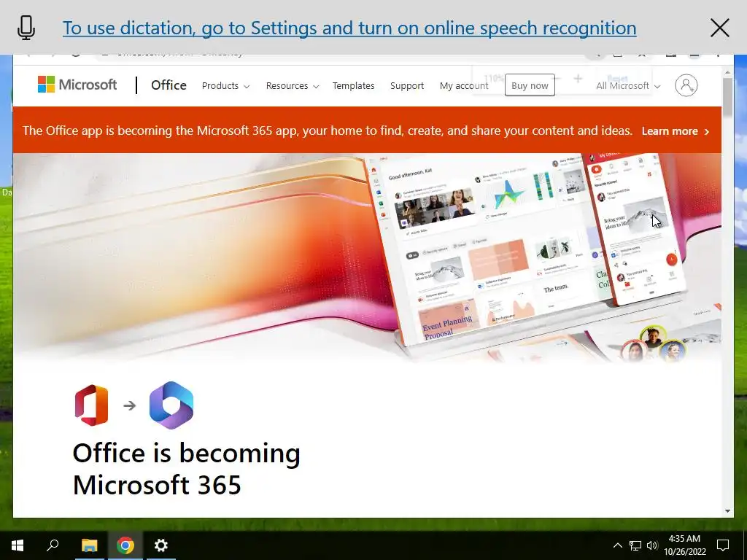The height and width of the screenshot is (560, 747).
Task: Show hidden system tray icons
Action: [x=617, y=545]
